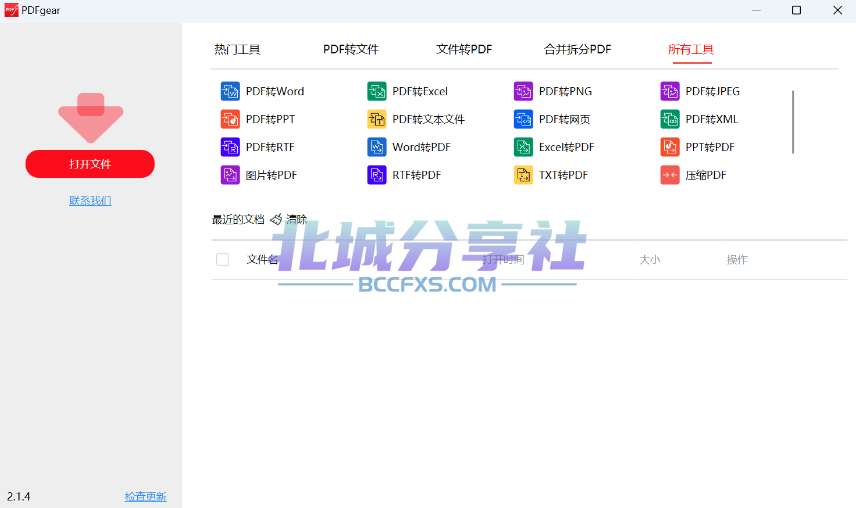Viewport: 856px width, 508px height.
Task: Click the version number 2.1.4
Action: click(x=19, y=497)
